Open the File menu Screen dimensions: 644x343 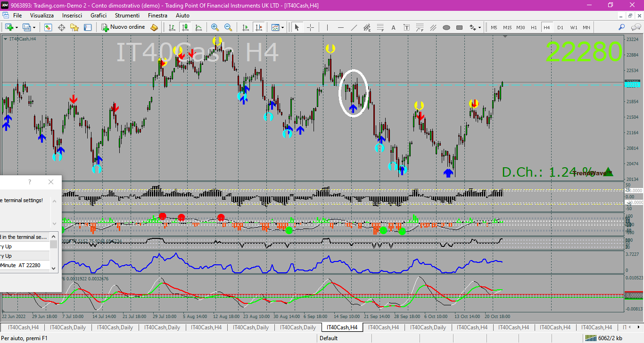point(17,16)
